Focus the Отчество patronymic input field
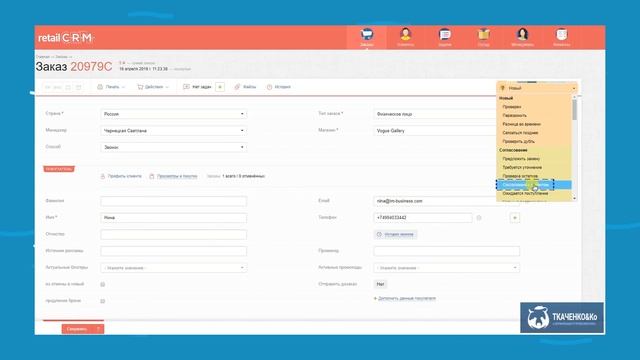The height and width of the screenshot is (360, 640). tap(173, 234)
